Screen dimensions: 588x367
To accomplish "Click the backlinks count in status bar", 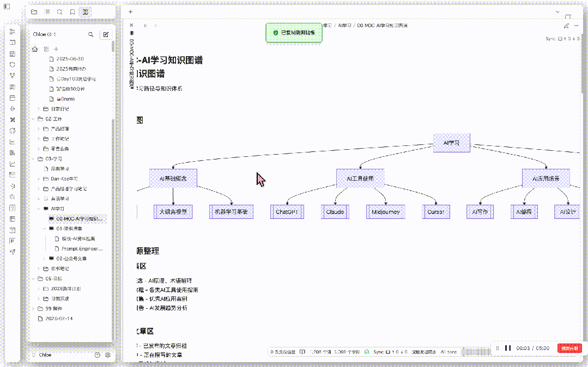I will (283, 352).
